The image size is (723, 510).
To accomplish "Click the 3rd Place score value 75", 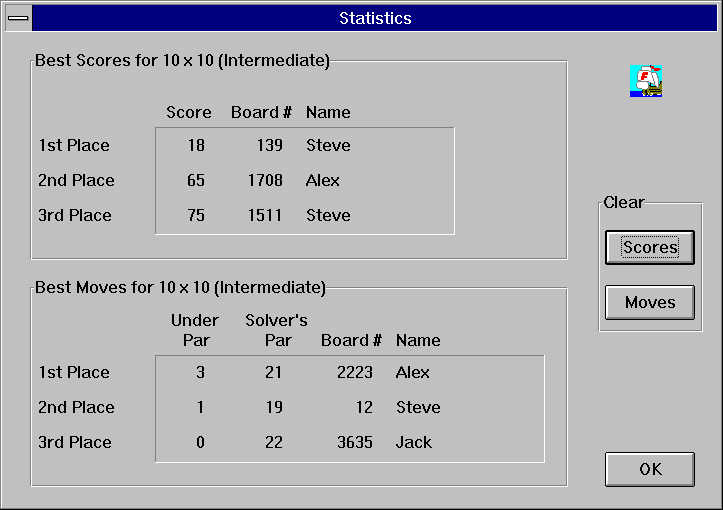I will pos(195,216).
